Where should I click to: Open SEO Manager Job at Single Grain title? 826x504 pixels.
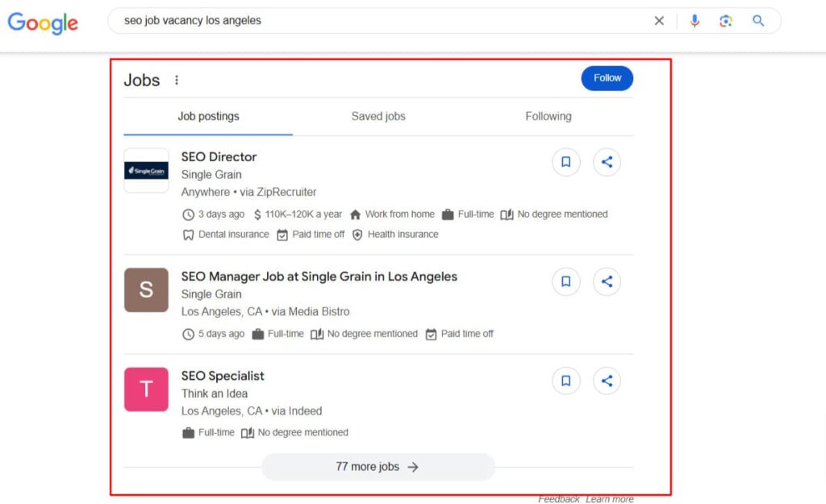[319, 277]
